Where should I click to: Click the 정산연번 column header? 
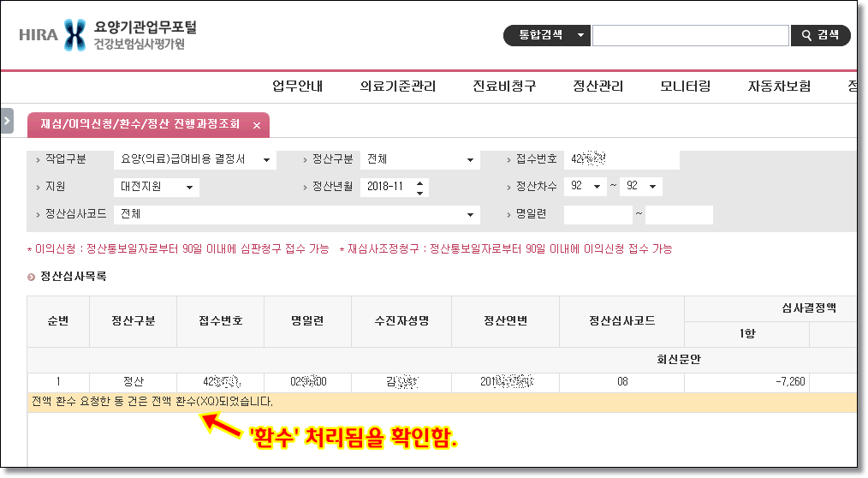pyautogui.click(x=505, y=321)
